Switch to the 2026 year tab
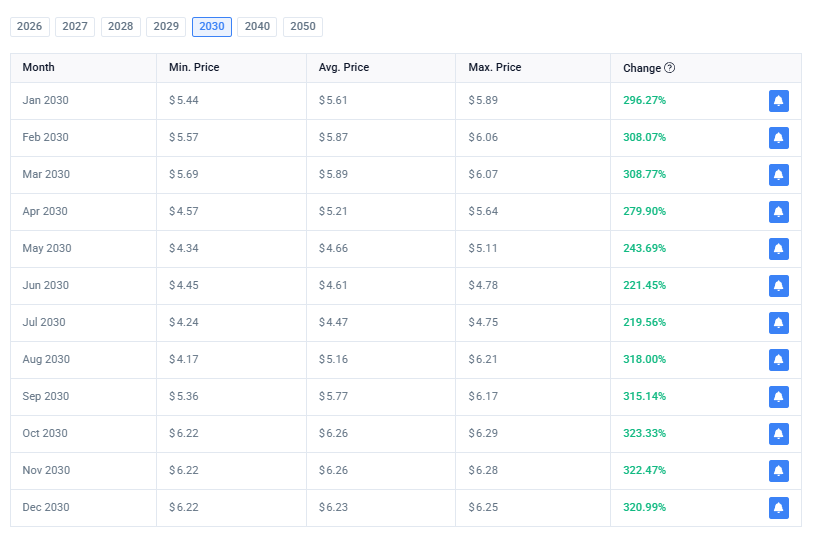The image size is (814, 535). coord(30,26)
